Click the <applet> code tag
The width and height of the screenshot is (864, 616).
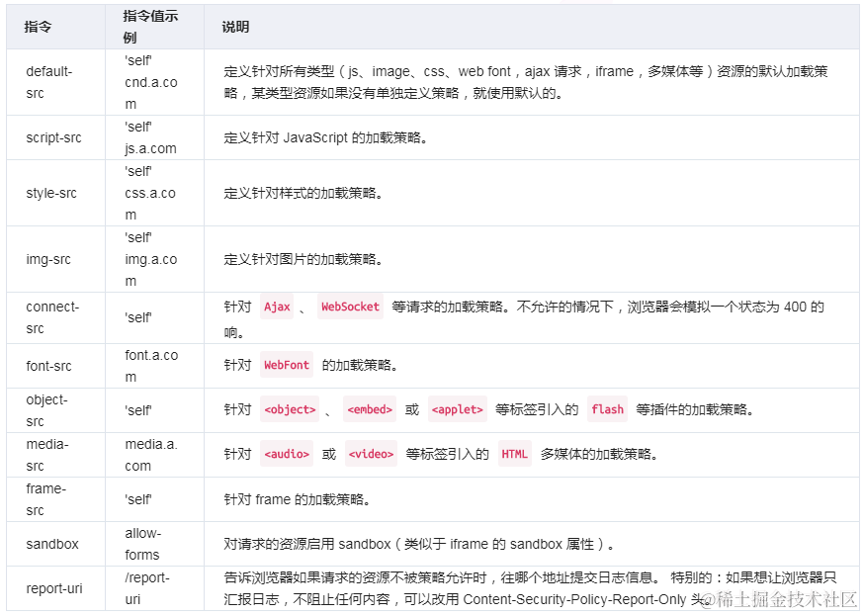click(457, 408)
